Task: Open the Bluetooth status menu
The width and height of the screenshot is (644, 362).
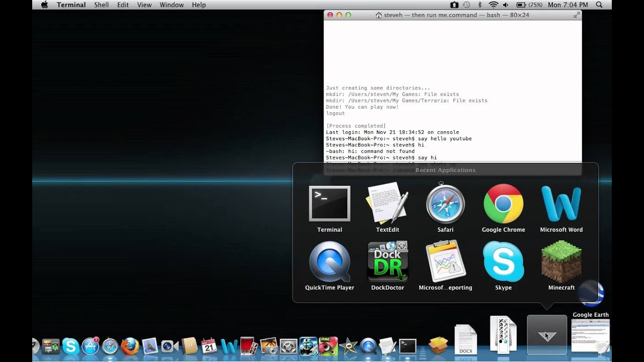Action: [x=479, y=5]
